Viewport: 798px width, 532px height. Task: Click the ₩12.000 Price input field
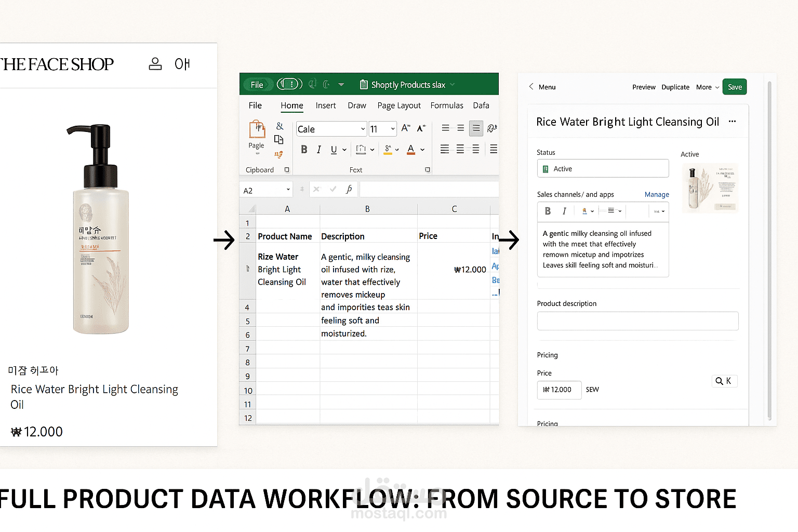pos(559,390)
